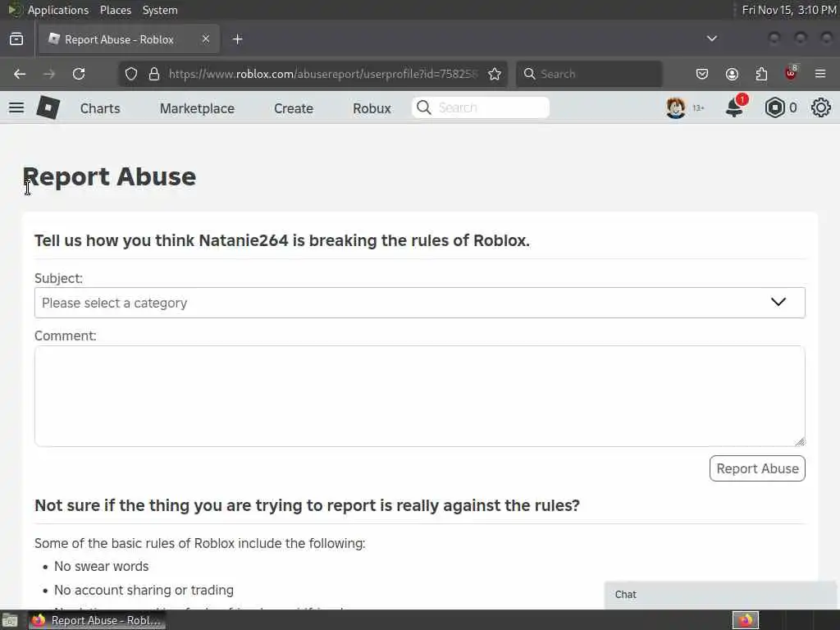Click the tracking protection shield icon
The image size is (840, 630).
point(131,74)
